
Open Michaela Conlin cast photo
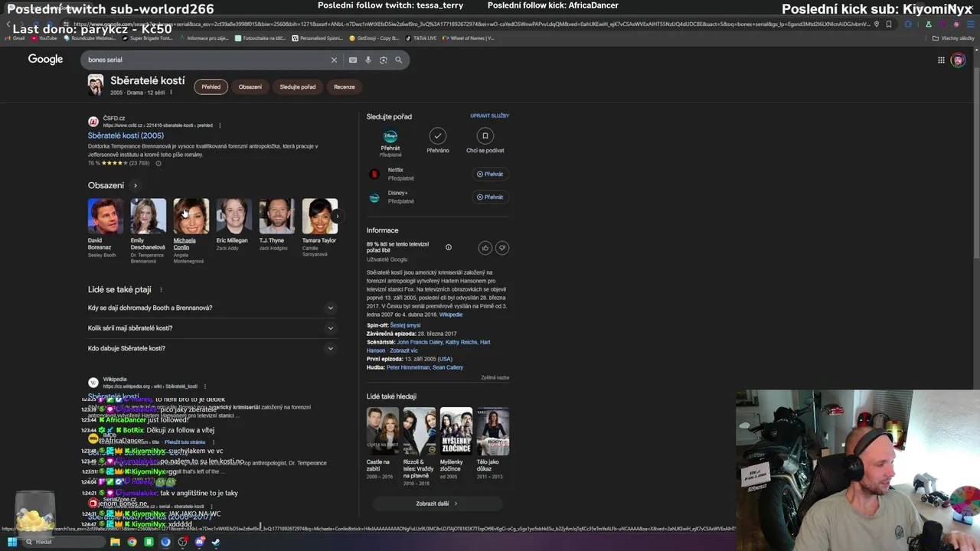point(191,216)
